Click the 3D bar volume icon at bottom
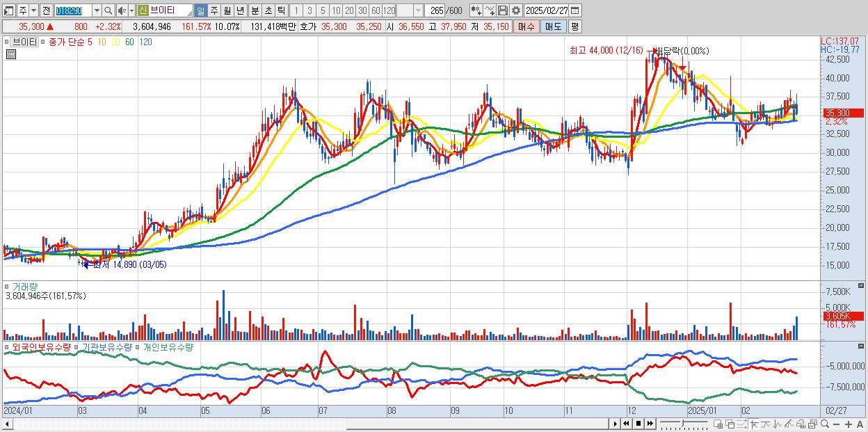The height and width of the screenshot is (432, 868). pyautogui.click(x=801, y=424)
